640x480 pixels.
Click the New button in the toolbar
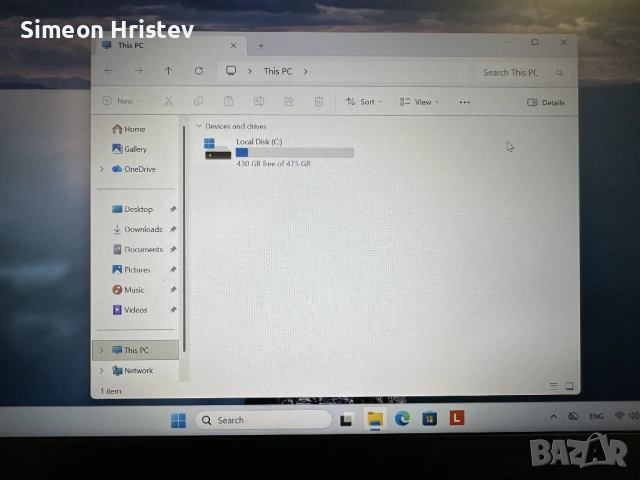click(120, 102)
